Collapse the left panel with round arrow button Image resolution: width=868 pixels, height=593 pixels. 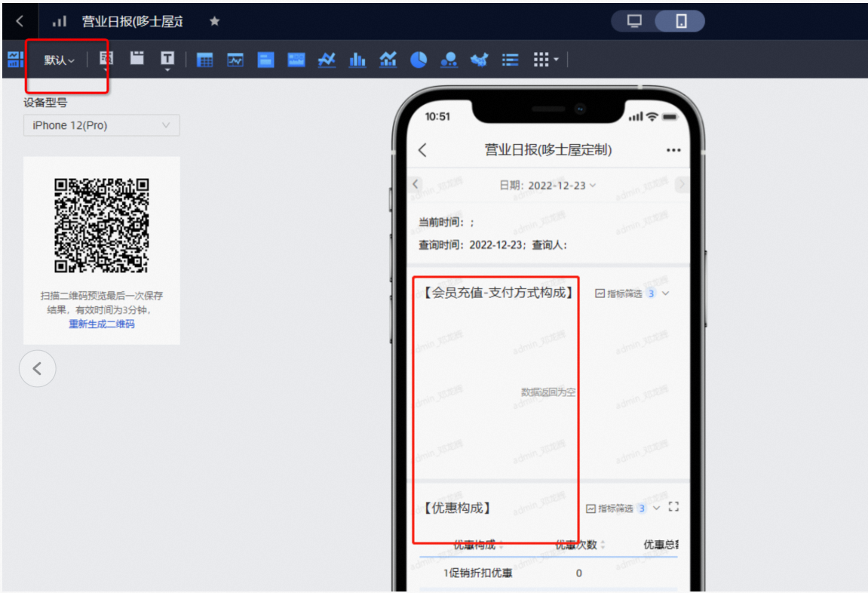click(x=37, y=369)
